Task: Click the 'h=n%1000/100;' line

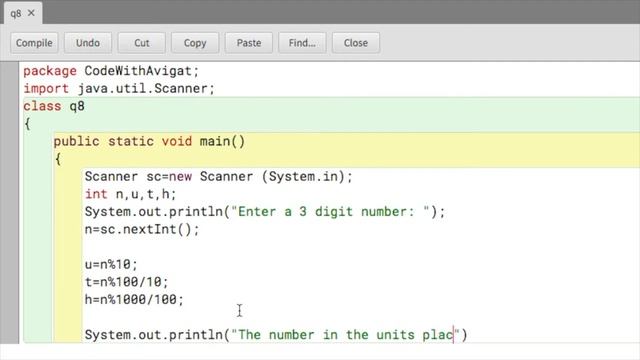Action: [x=134, y=300]
